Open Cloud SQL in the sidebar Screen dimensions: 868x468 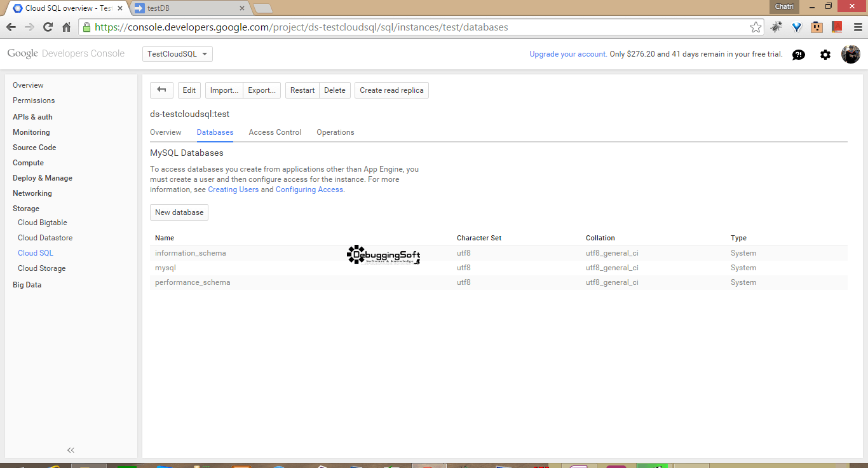pos(36,253)
